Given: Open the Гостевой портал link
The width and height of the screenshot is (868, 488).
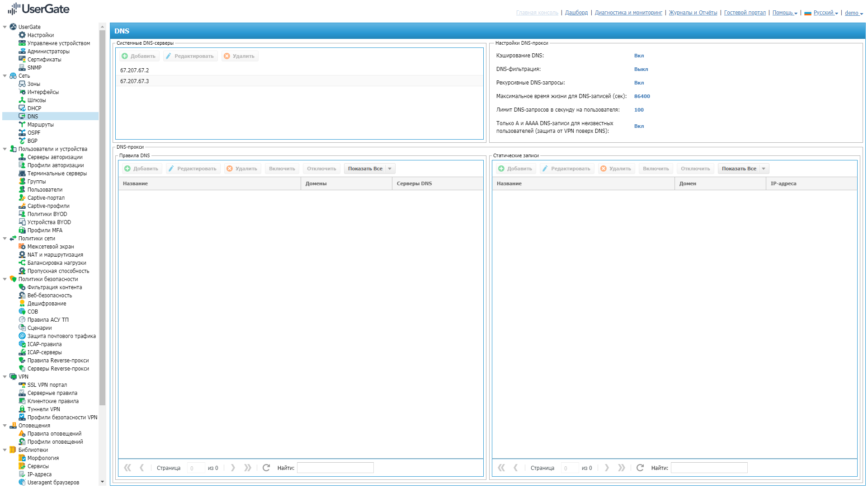Looking at the screenshot, I should (x=745, y=13).
